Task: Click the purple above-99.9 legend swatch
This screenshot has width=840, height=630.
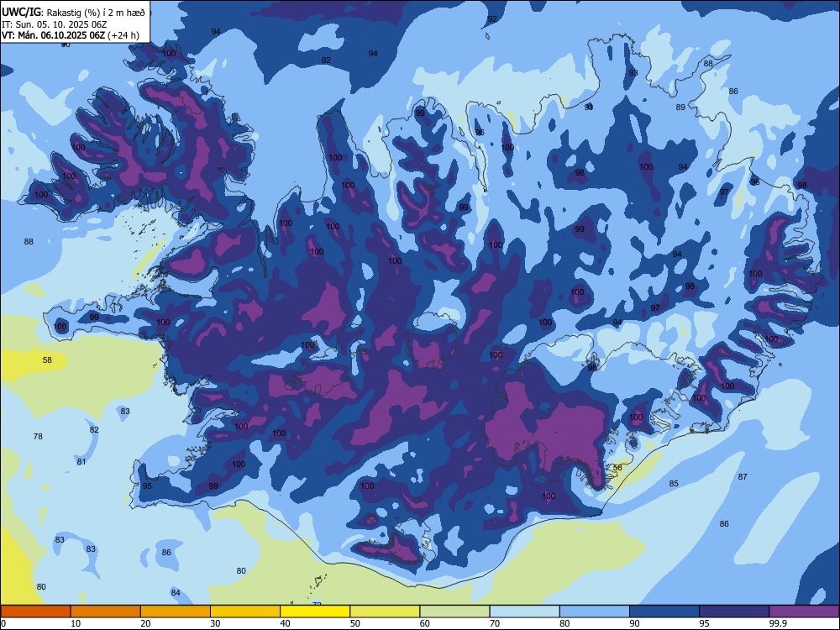Action: point(804,612)
